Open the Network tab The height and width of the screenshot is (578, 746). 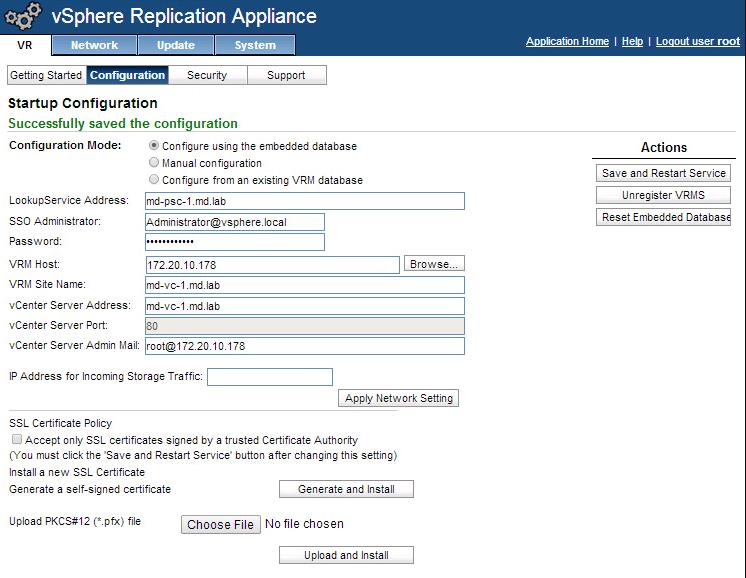94,45
